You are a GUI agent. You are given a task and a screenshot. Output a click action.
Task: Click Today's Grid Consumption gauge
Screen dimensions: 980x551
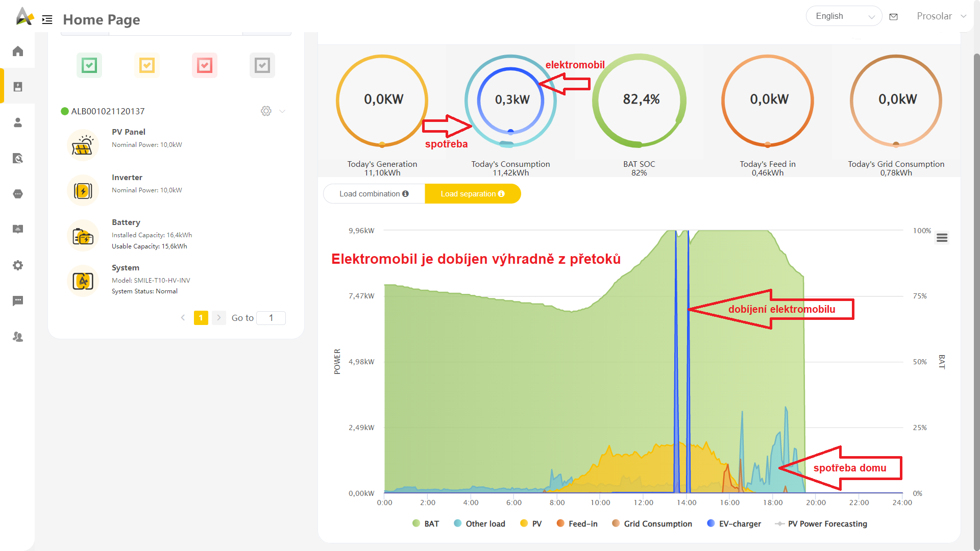point(896,101)
